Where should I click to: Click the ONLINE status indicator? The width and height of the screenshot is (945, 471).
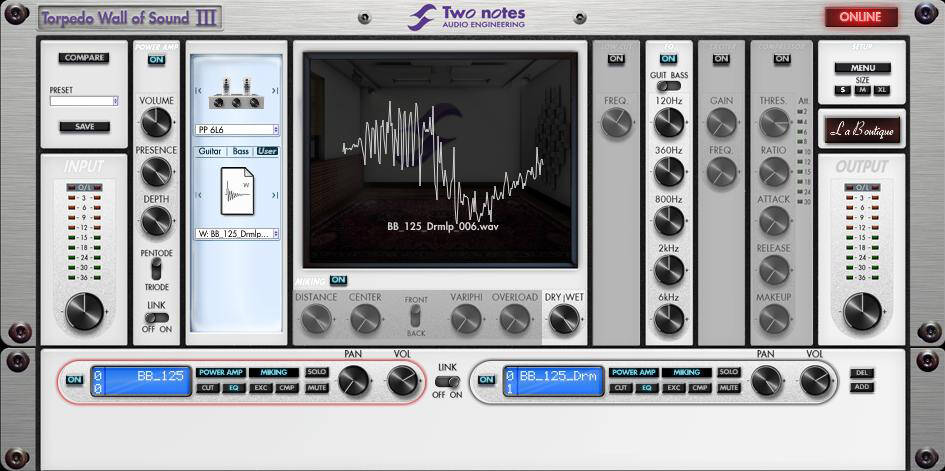[860, 17]
